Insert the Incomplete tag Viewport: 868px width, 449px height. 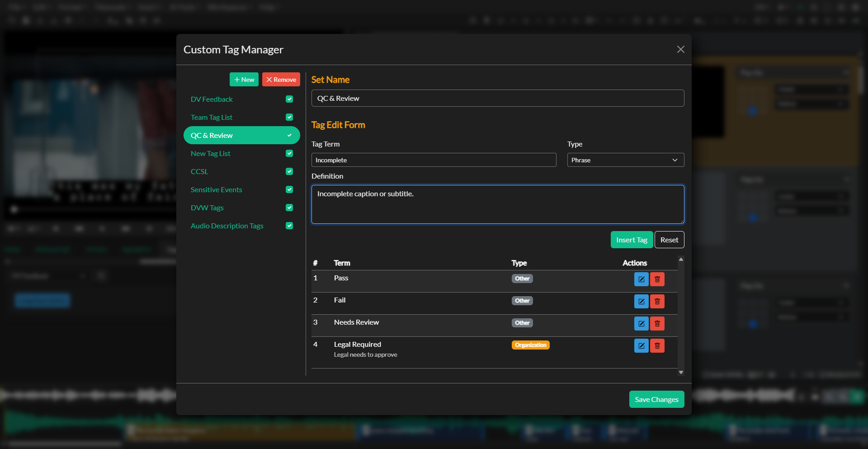[631, 240]
